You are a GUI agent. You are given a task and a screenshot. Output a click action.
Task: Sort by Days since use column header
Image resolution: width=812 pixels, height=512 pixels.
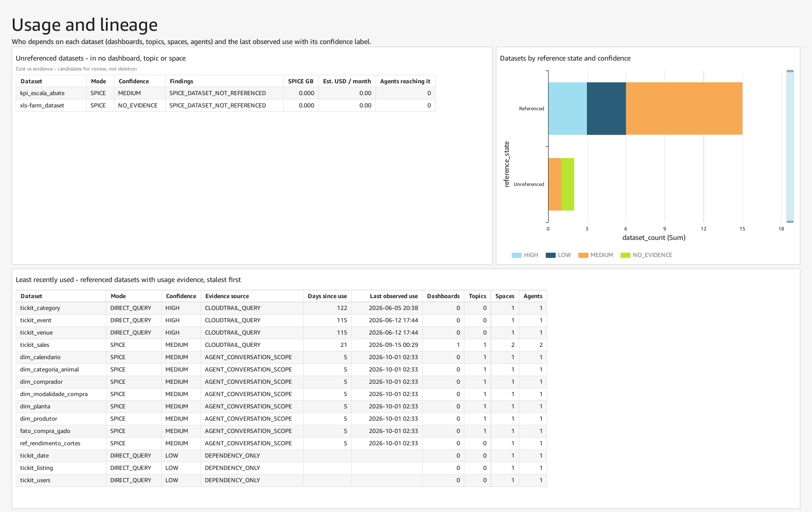(327, 296)
